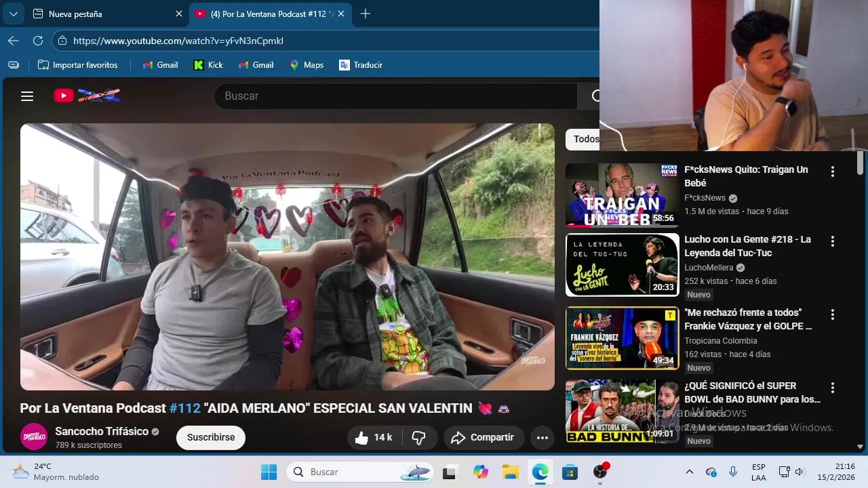This screenshot has width=868, height=488.
Task: Focus the YouTube Buscar search field
Action: [x=395, y=96]
